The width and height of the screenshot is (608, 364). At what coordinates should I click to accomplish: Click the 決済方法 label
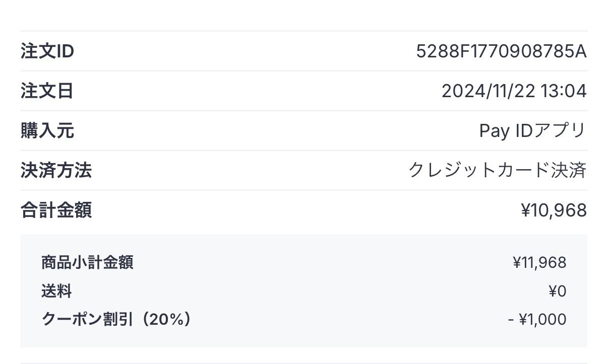(x=56, y=171)
